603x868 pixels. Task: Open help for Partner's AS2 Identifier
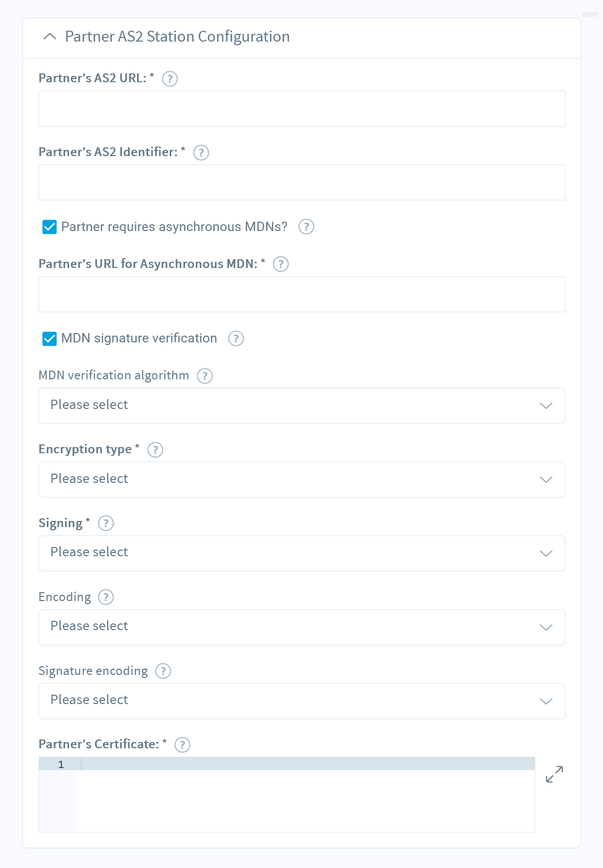tap(201, 152)
